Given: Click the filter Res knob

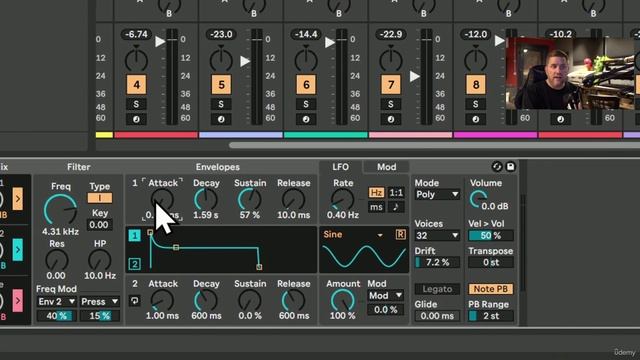Looking at the screenshot, I should click(57, 260).
